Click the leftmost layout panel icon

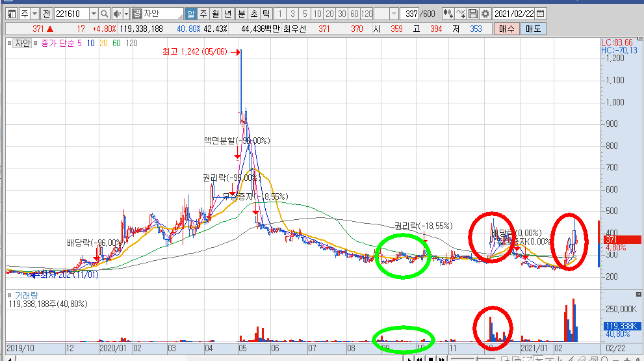point(11,14)
